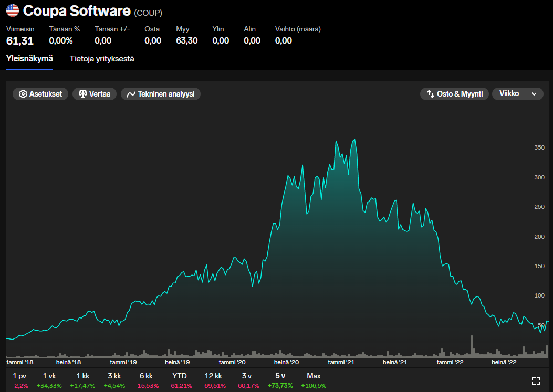
Task: Select the 1 vk time range
Action: click(x=49, y=380)
